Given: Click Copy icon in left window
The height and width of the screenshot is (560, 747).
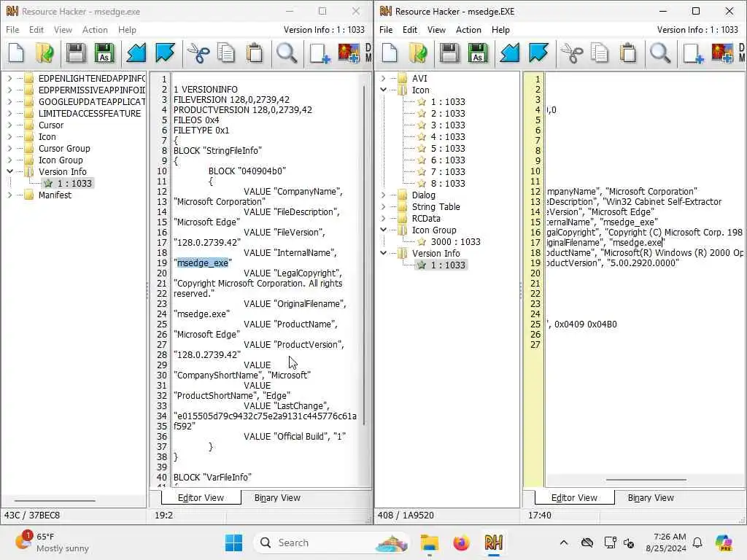Looking at the screenshot, I should click(226, 52).
